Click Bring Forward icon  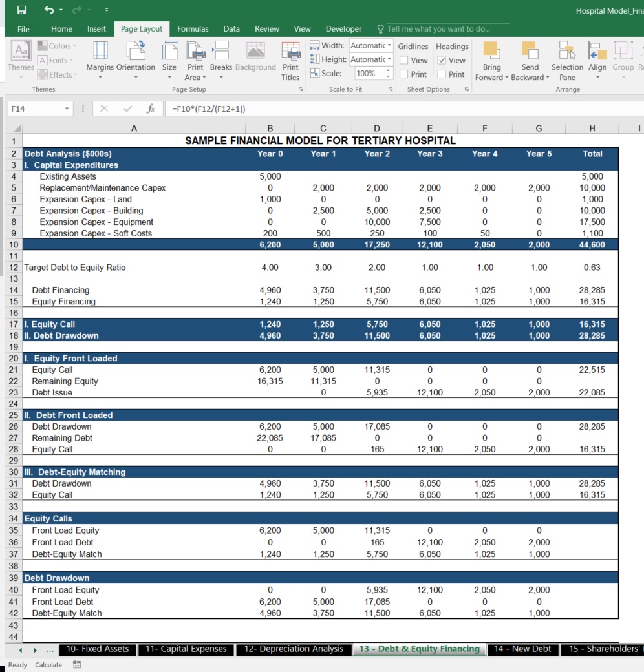(x=491, y=50)
